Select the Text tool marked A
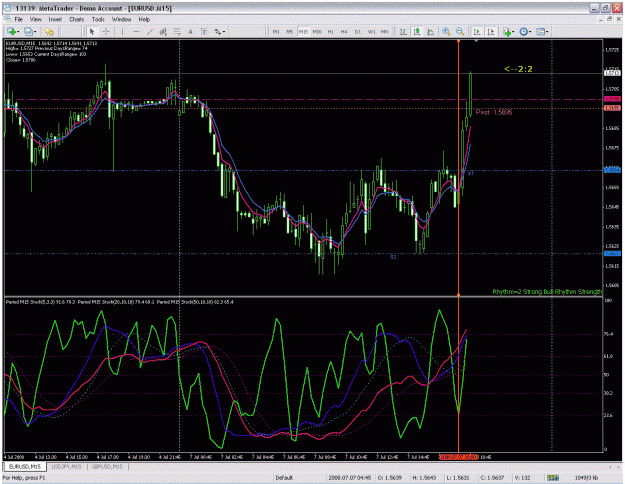This screenshot has width=625, height=484. (x=190, y=31)
